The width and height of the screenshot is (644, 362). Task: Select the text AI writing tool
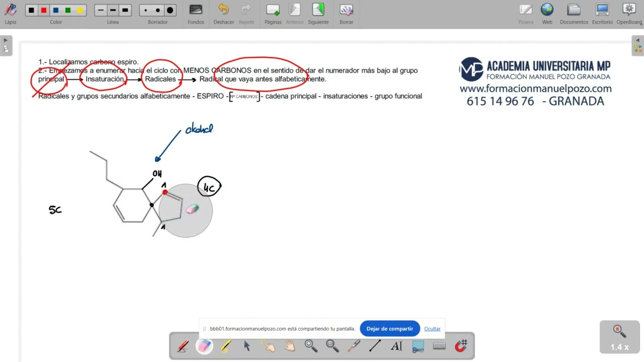point(396,346)
